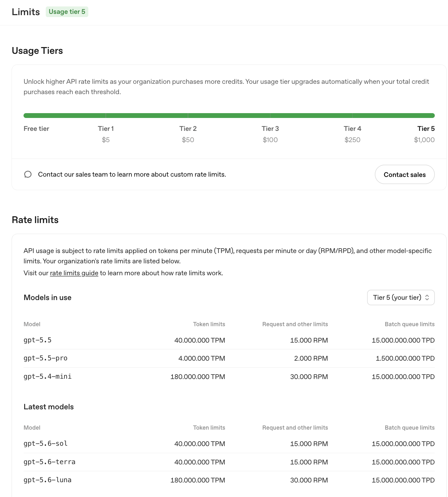448x497 pixels.
Task: Click Token limits header under Models in use
Action: [x=209, y=324]
